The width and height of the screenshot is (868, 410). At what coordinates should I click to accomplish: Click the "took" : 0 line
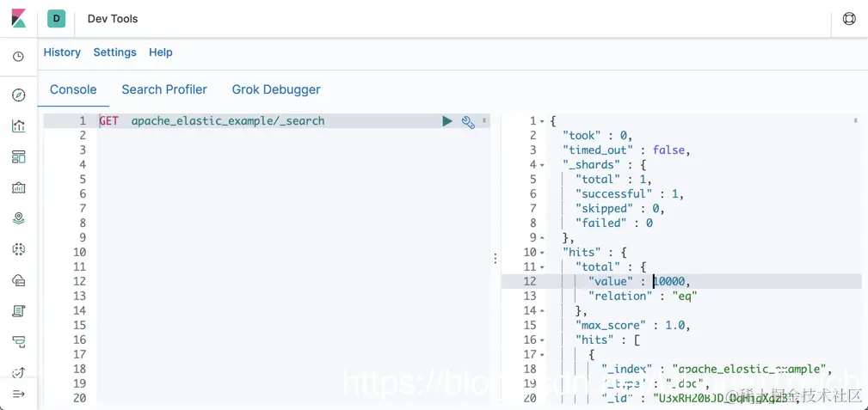click(x=597, y=136)
